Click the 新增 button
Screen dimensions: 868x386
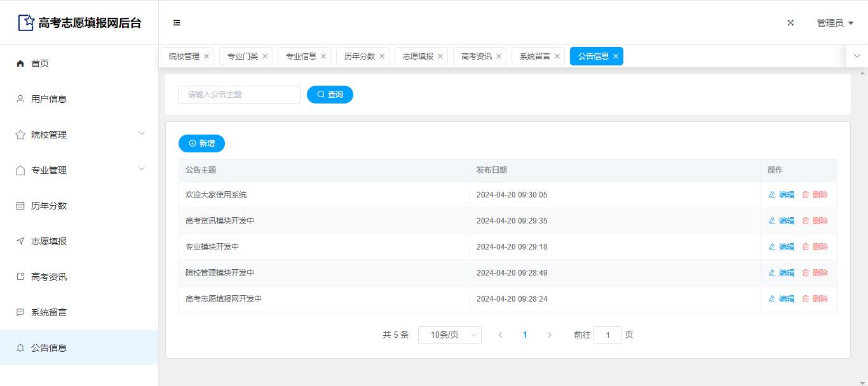201,143
